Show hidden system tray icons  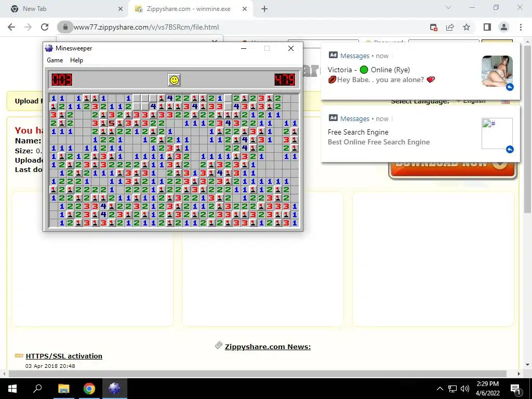click(x=440, y=389)
